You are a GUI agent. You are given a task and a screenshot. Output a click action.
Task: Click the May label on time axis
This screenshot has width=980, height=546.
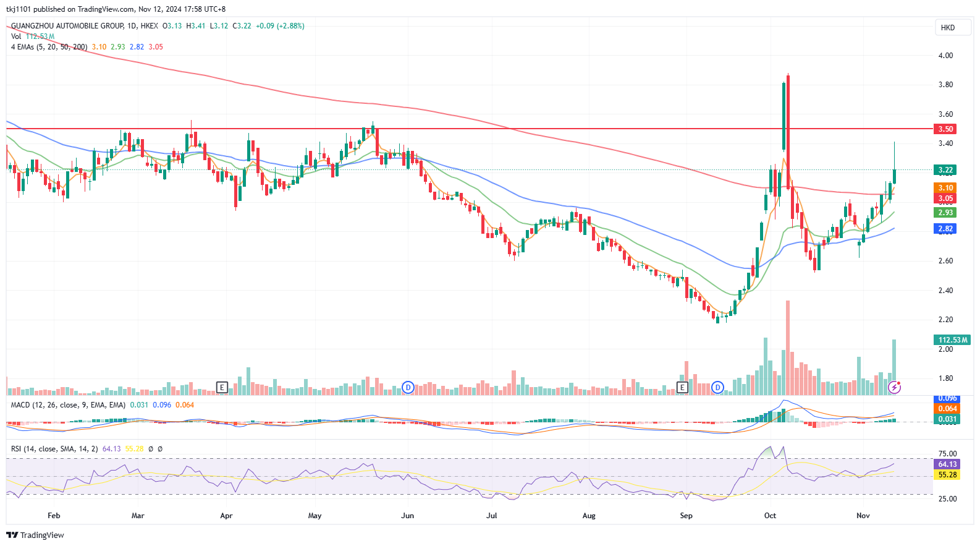(315, 516)
